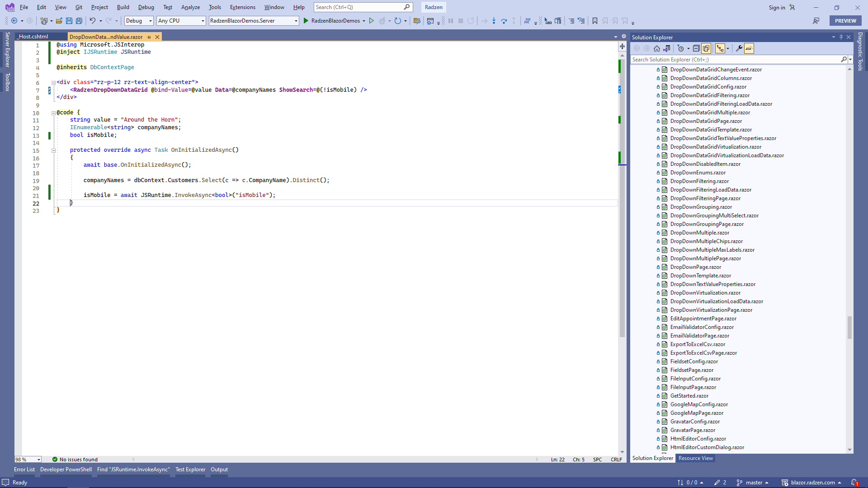
Task: Click the restart/refresh browser icon
Action: (397, 21)
